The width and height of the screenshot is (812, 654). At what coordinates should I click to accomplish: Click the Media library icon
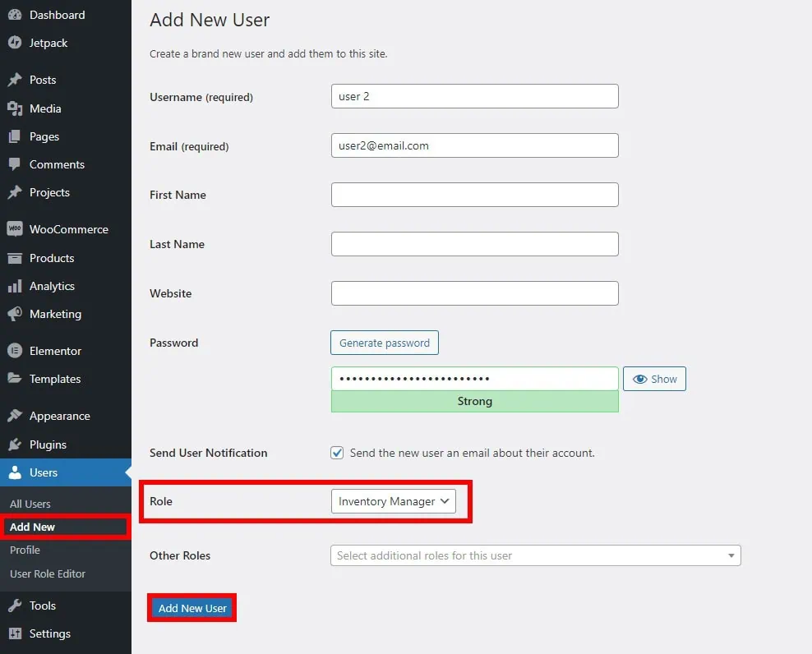tap(16, 108)
